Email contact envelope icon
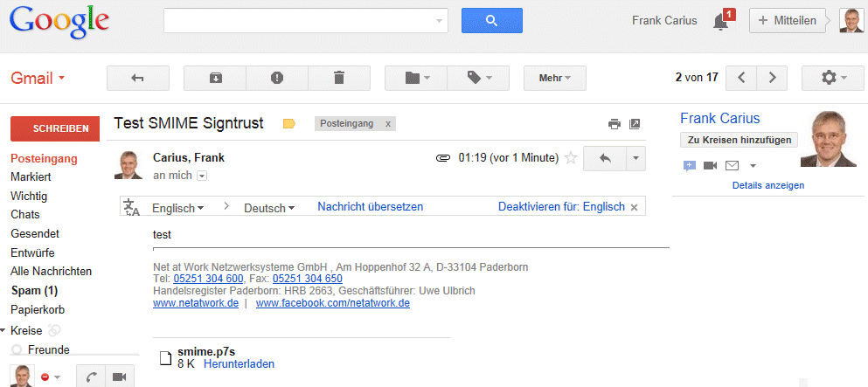 [732, 165]
